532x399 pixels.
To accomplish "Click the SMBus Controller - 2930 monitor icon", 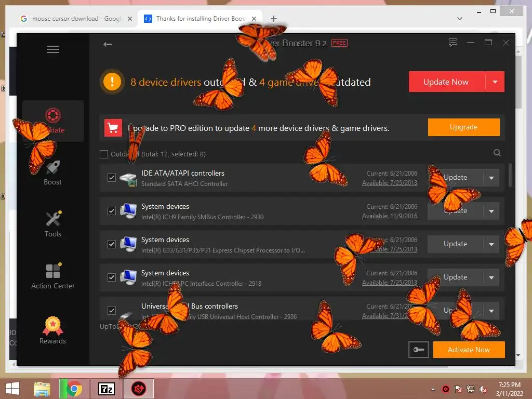I will click(x=128, y=211).
